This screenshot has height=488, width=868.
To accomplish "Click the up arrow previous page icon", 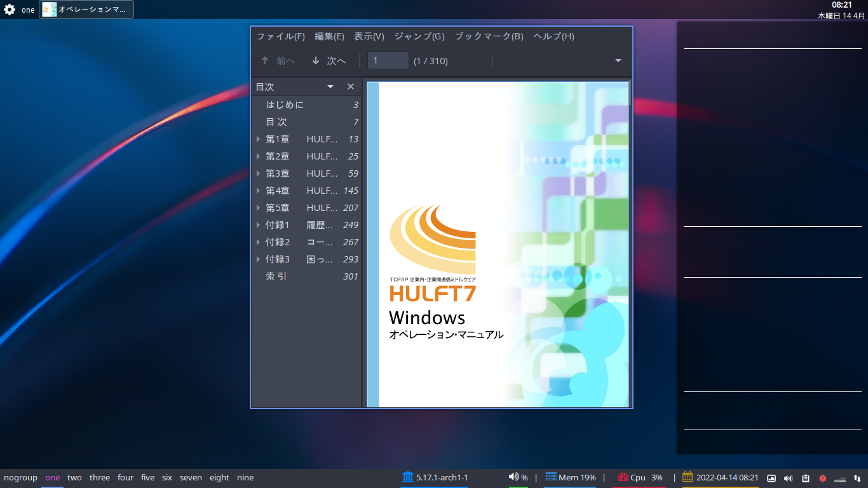I will (265, 61).
